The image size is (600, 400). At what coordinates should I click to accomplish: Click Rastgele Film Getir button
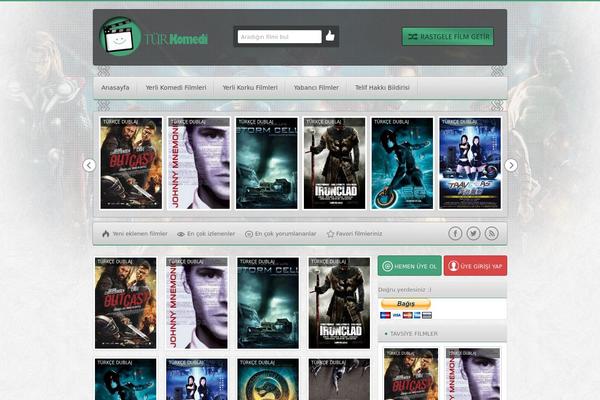[448, 37]
